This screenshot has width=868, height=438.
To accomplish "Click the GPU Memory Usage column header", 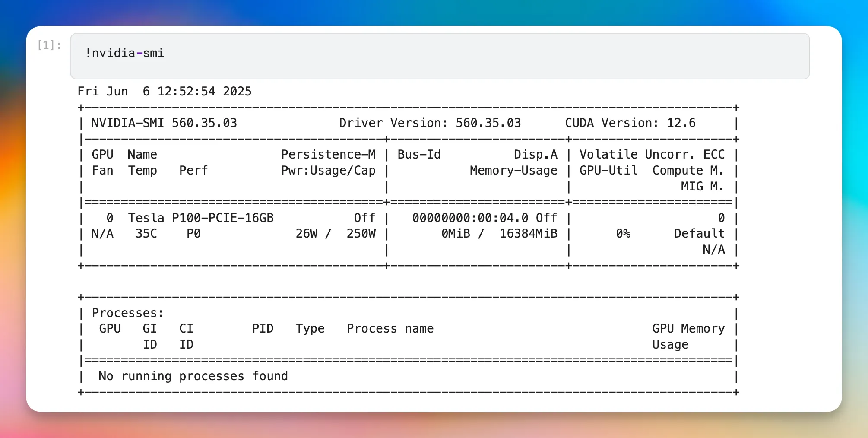I will 688,336.
